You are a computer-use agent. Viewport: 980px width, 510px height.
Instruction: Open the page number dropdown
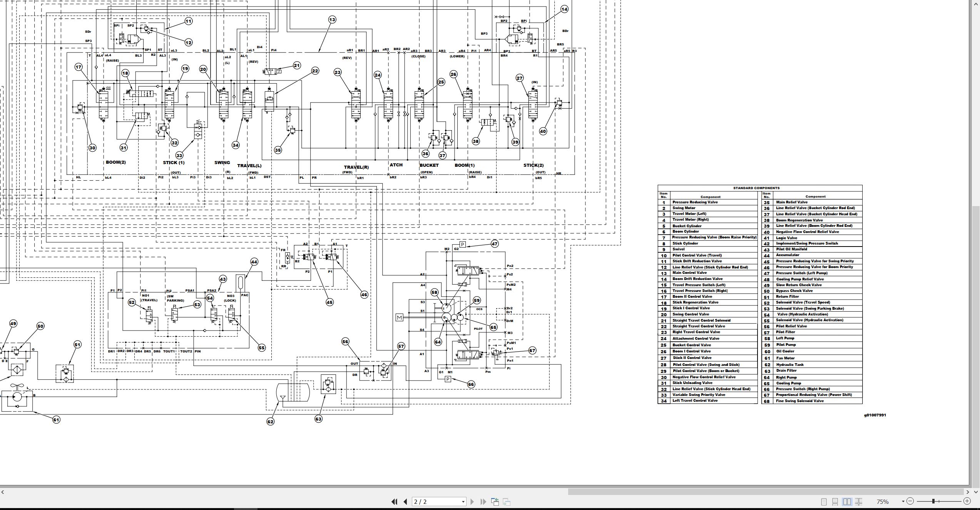coord(463,502)
